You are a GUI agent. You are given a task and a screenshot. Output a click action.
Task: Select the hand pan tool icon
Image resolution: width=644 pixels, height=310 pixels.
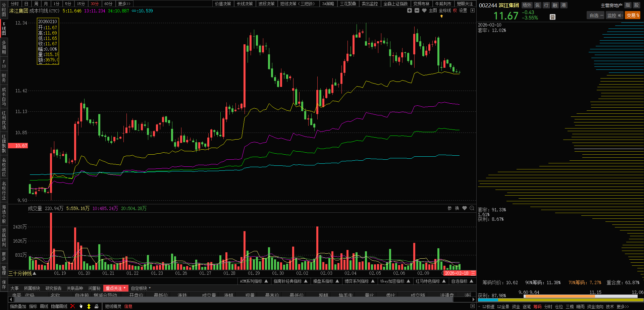(81, 306)
